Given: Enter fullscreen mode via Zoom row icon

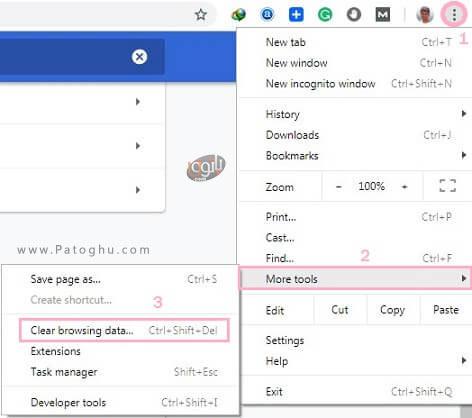Looking at the screenshot, I should coord(447,186).
